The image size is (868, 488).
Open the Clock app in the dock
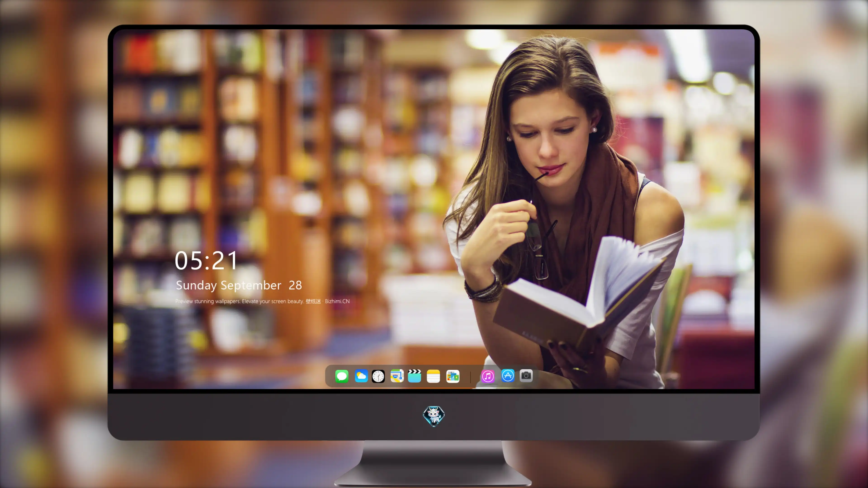[378, 376]
